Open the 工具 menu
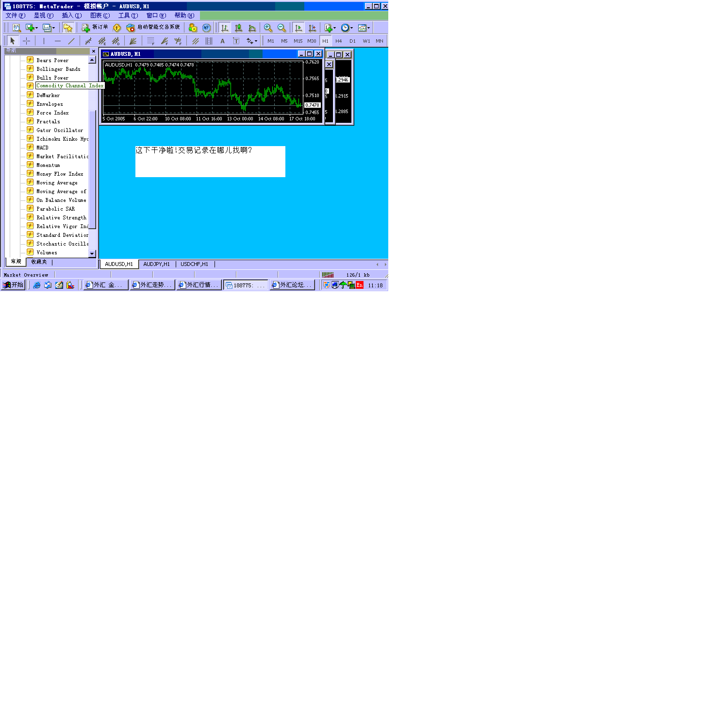The image size is (728, 728). pyautogui.click(x=128, y=16)
